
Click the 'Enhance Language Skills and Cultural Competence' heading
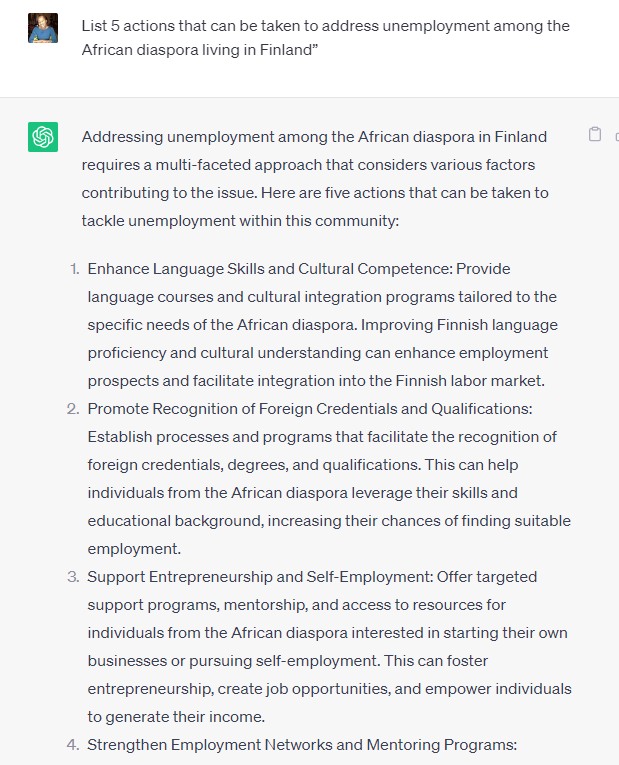click(270, 269)
